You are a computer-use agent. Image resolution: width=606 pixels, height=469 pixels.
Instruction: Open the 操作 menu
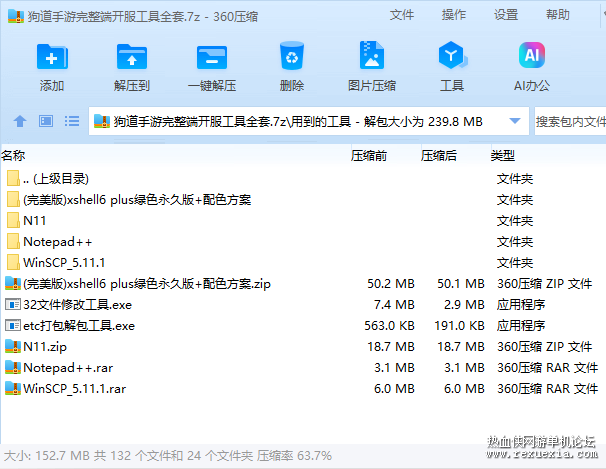tap(454, 15)
